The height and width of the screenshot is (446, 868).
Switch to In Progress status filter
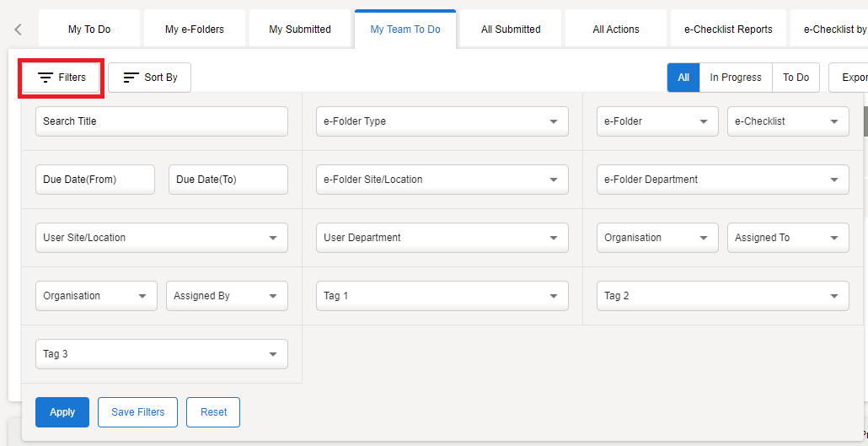[x=735, y=78]
